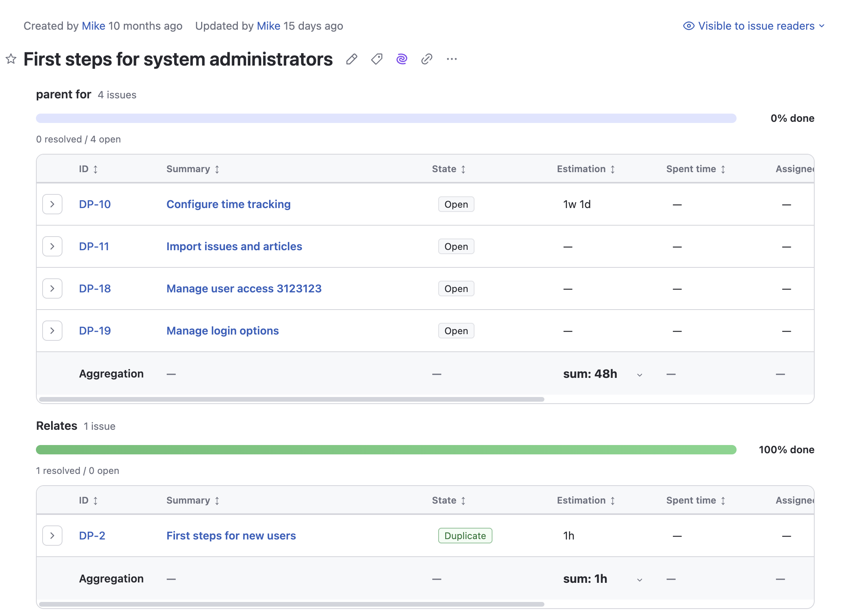Expand the DP-2 First steps row
842x616 pixels.
click(52, 536)
